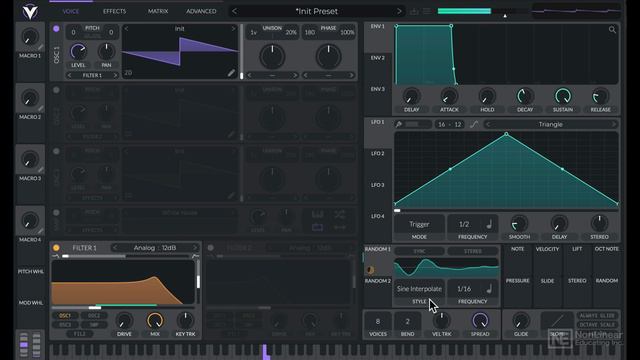Click the Random 2 source

[x=378, y=281]
